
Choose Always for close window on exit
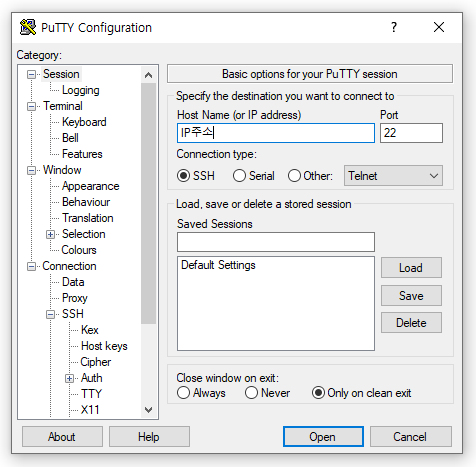(x=183, y=393)
